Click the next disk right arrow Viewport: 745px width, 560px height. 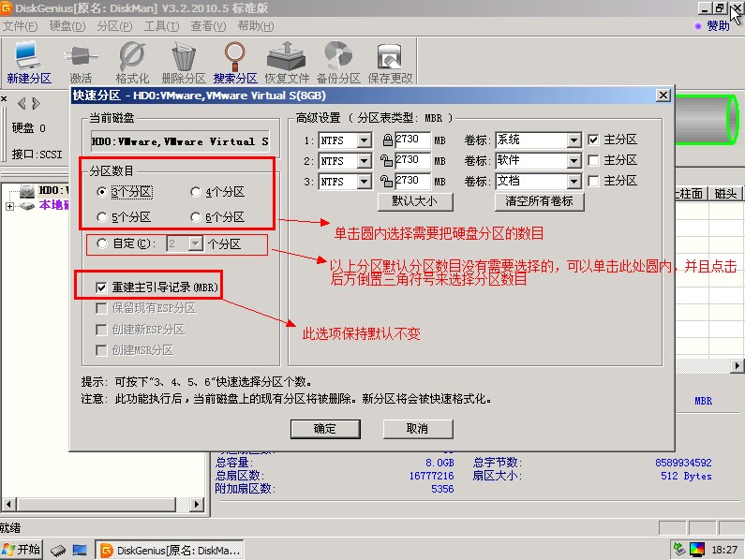pyautogui.click(x=37, y=103)
